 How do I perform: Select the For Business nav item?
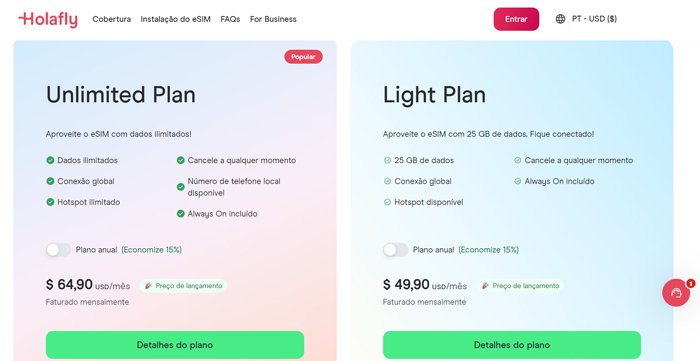coord(273,19)
